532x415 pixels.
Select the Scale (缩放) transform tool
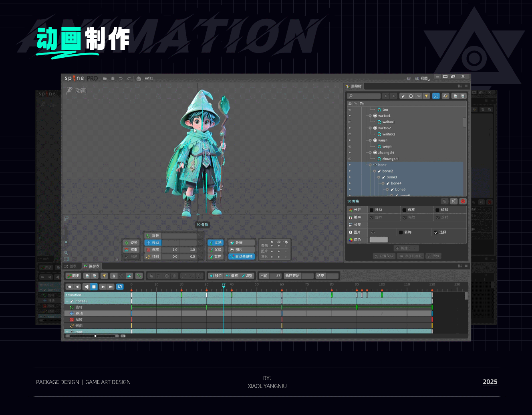pyautogui.click(x=153, y=249)
